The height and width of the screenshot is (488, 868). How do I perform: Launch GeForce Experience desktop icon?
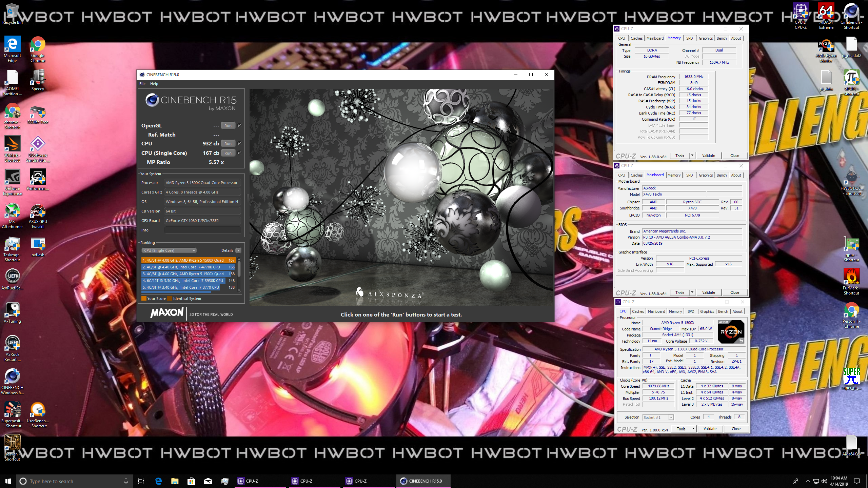(x=12, y=182)
